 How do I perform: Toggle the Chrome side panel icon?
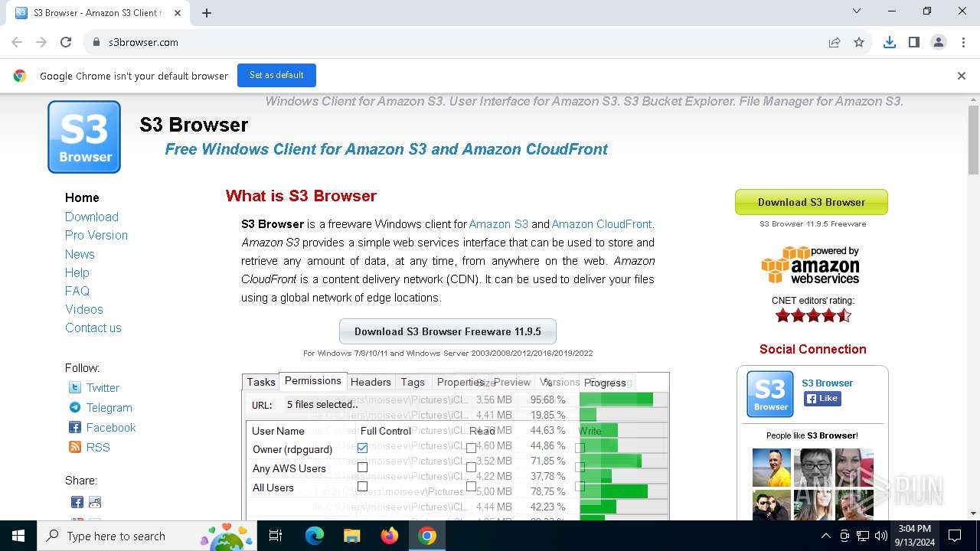[914, 42]
